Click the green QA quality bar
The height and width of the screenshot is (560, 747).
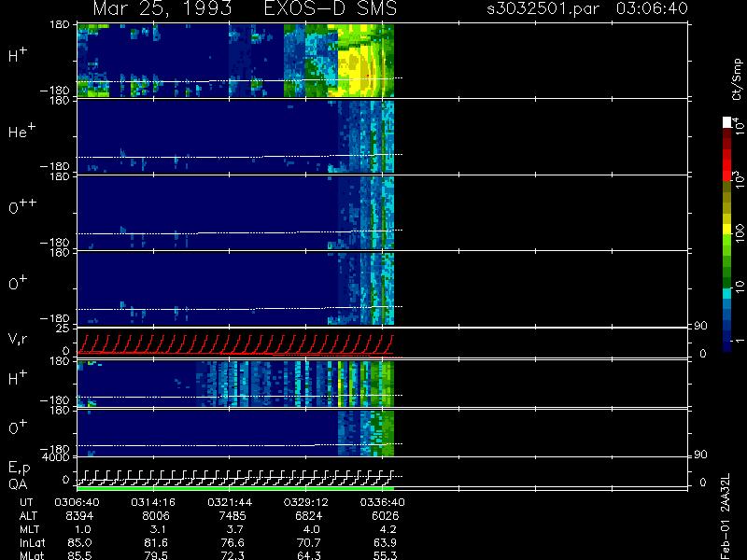click(x=235, y=489)
